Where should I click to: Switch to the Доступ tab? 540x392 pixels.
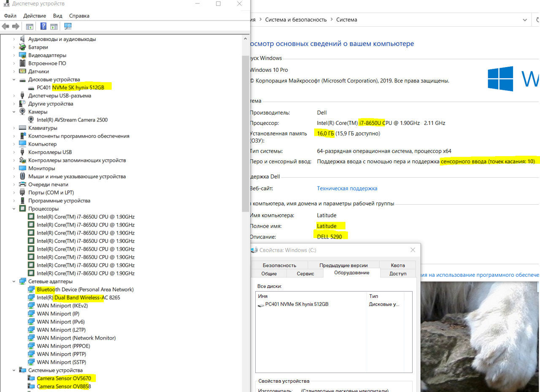(x=398, y=274)
